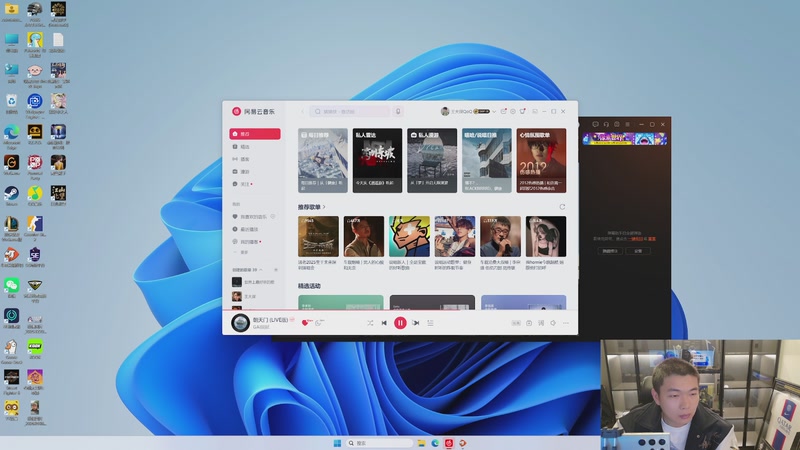800x450 pixels.
Task: Show lyrics with the 词 icon
Action: (541, 323)
